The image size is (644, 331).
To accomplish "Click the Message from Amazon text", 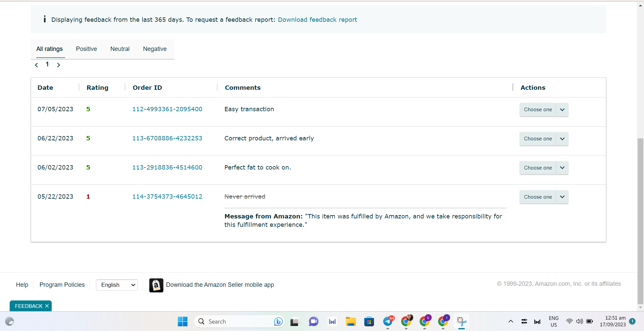I will coord(363,220).
